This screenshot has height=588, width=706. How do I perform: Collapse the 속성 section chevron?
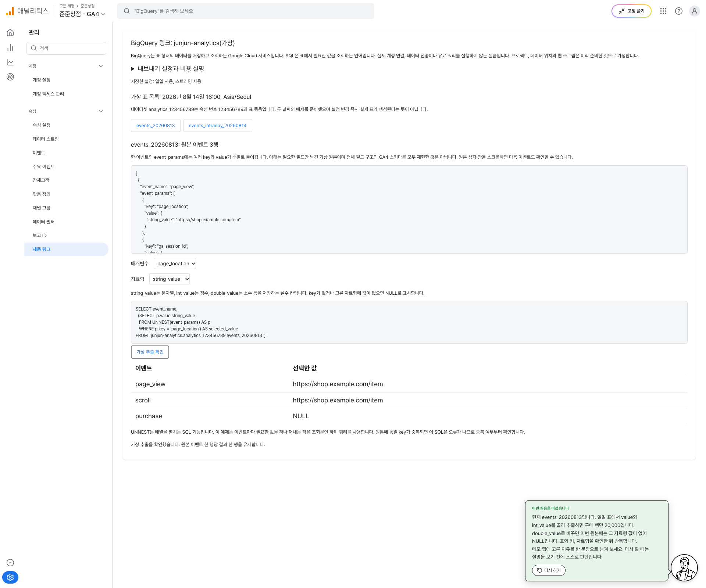pyautogui.click(x=101, y=111)
